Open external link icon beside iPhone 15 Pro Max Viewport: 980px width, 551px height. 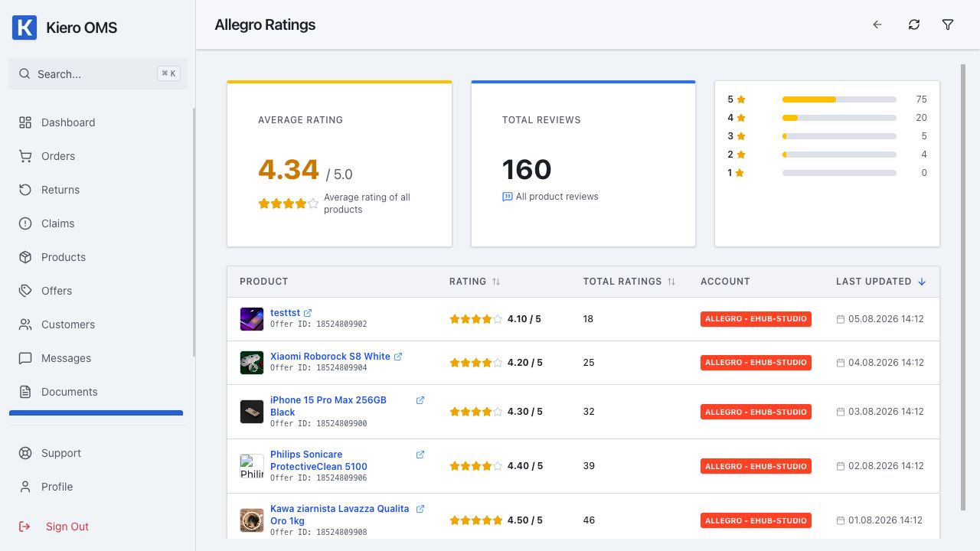tap(420, 400)
